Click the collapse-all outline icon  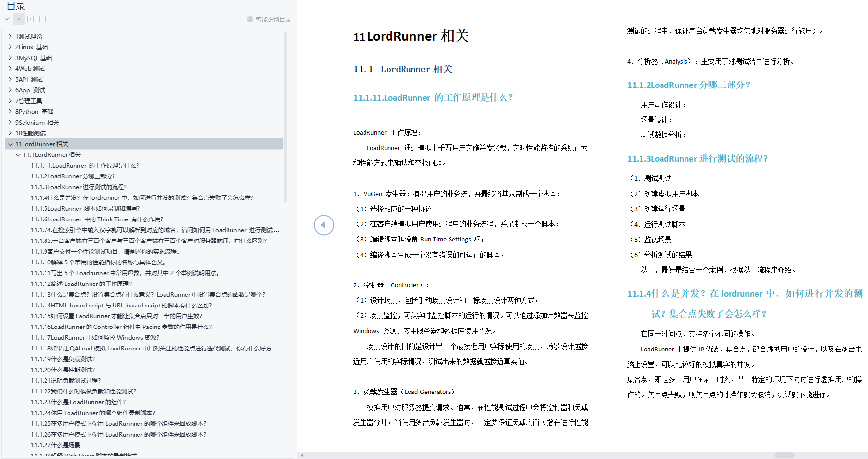19,19
